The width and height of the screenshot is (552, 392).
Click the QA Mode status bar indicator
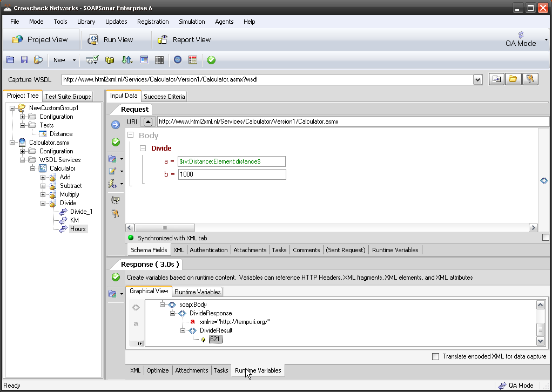pyautogui.click(x=516, y=386)
